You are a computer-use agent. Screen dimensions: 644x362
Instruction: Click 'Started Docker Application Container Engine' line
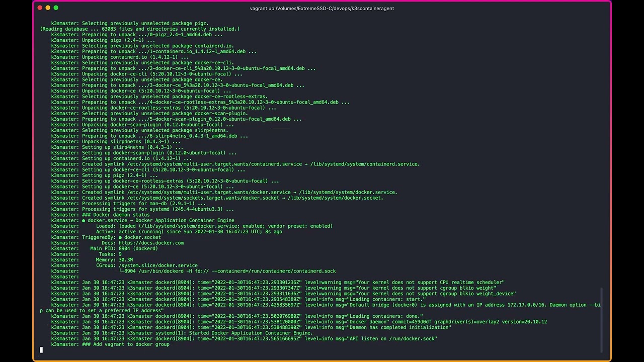pos(182,333)
